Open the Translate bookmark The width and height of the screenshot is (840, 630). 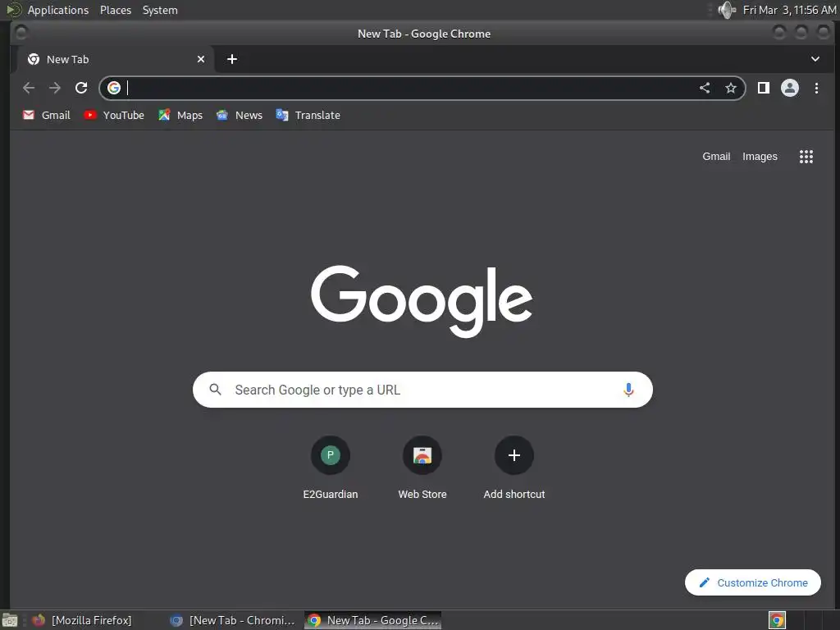(308, 115)
